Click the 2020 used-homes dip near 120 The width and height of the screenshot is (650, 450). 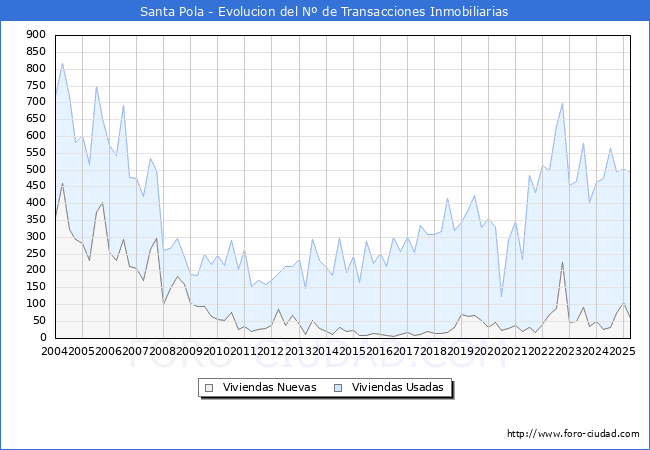pyautogui.click(x=502, y=297)
